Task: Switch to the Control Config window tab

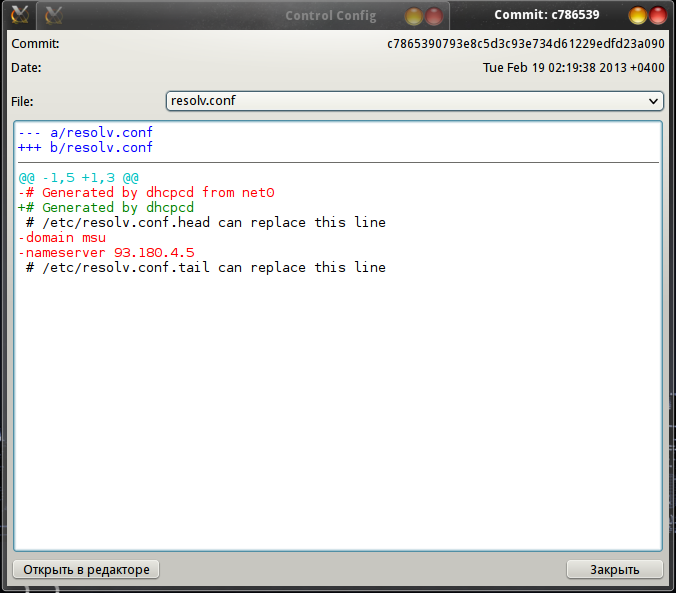Action: pyautogui.click(x=330, y=16)
